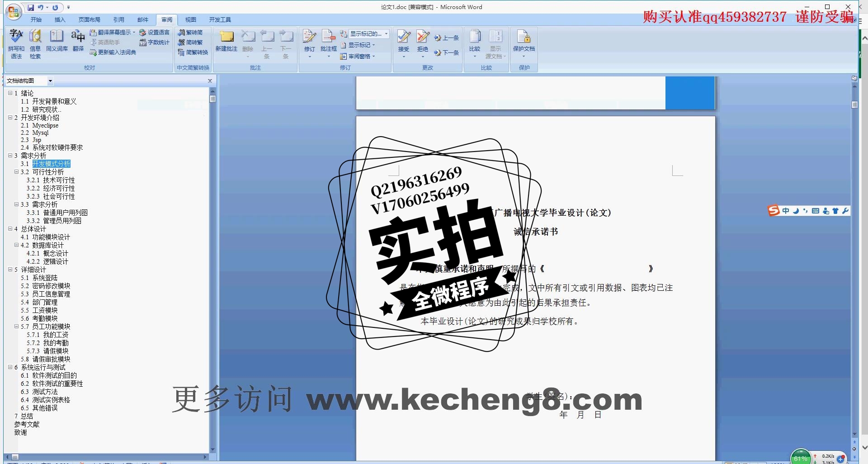
Task: Switch to the 开发工具 tab
Action: tap(220, 20)
